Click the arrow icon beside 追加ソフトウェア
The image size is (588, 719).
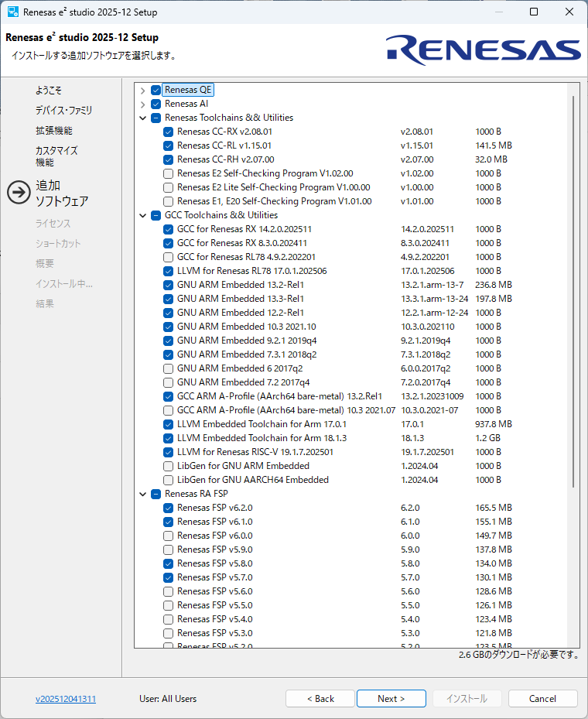[x=19, y=193]
